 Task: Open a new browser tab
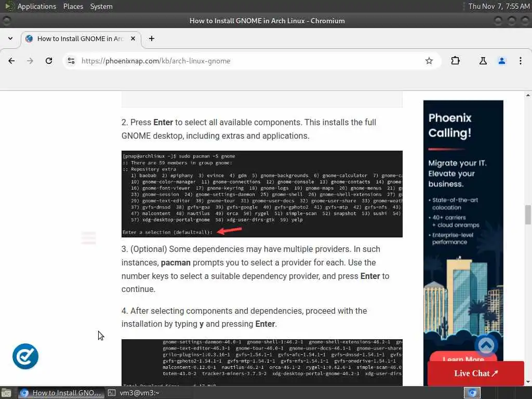point(152,38)
